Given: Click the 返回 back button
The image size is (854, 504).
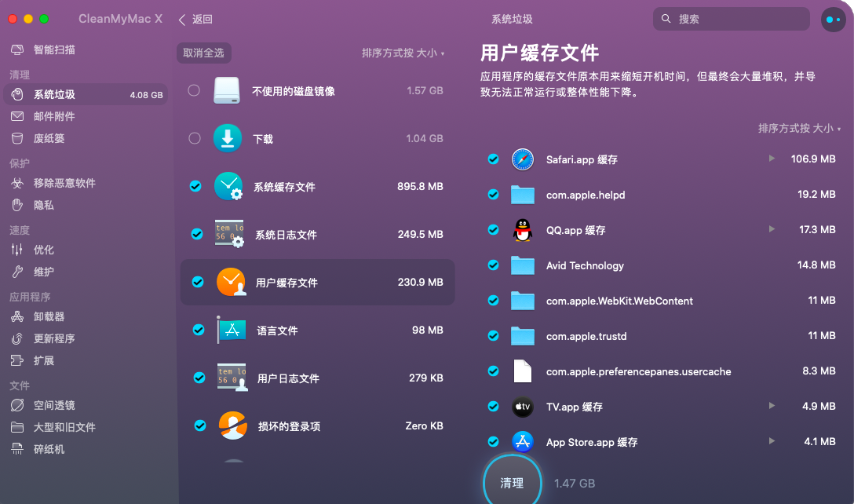Looking at the screenshot, I should click(195, 19).
